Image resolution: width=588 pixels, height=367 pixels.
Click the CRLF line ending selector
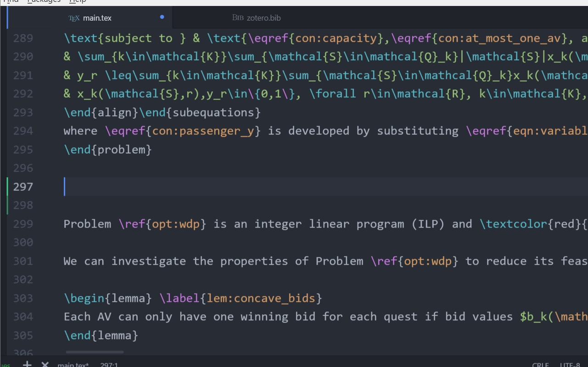540,365
